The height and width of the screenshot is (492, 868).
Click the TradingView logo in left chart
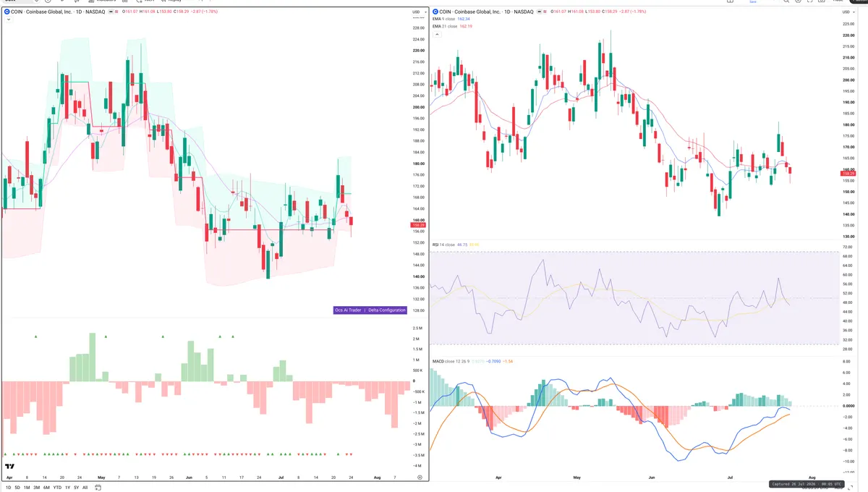coord(10,467)
